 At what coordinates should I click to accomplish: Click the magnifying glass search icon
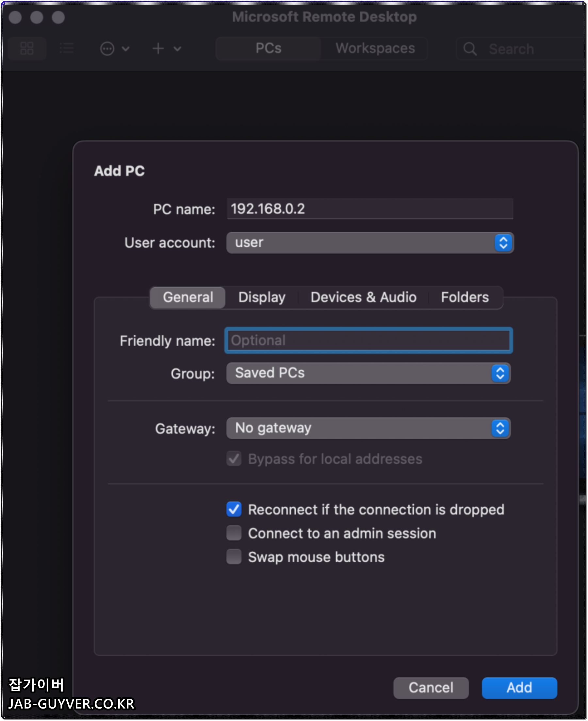tap(470, 49)
